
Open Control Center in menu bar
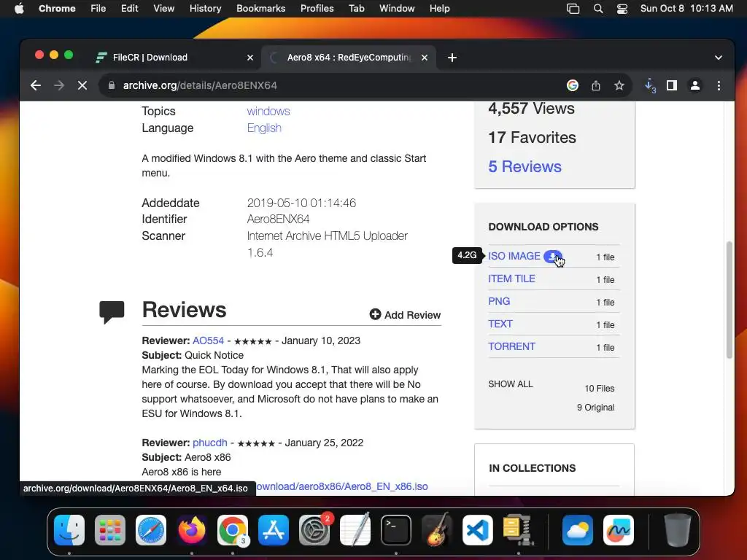point(622,9)
